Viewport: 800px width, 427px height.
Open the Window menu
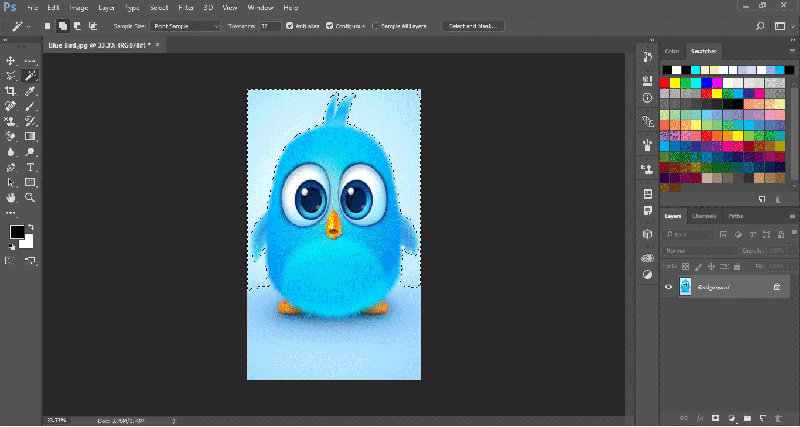[x=260, y=8]
